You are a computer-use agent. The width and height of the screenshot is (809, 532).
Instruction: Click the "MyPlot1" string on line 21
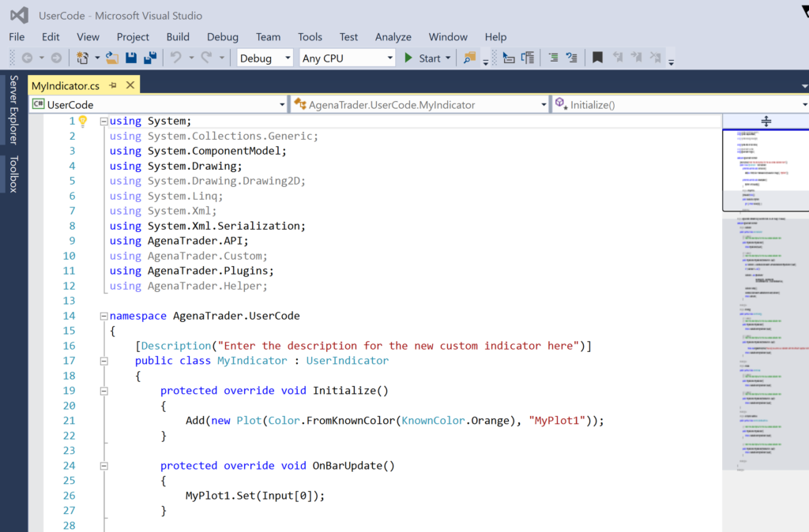point(557,420)
